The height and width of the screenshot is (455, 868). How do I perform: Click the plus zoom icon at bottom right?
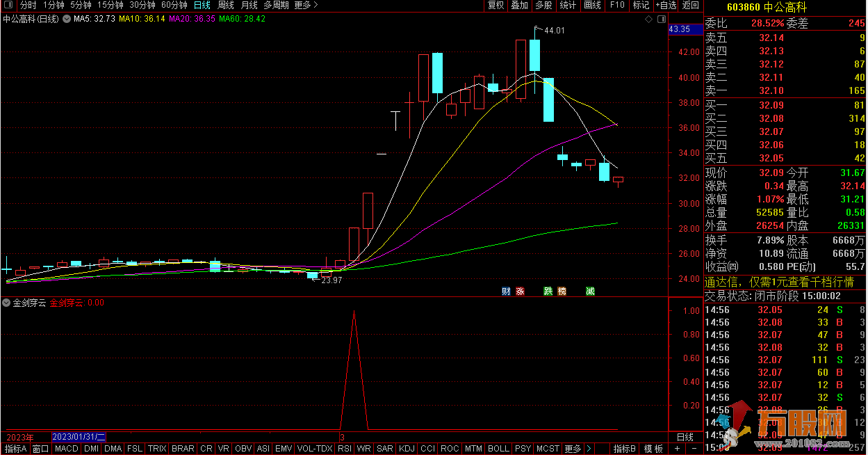click(x=678, y=449)
